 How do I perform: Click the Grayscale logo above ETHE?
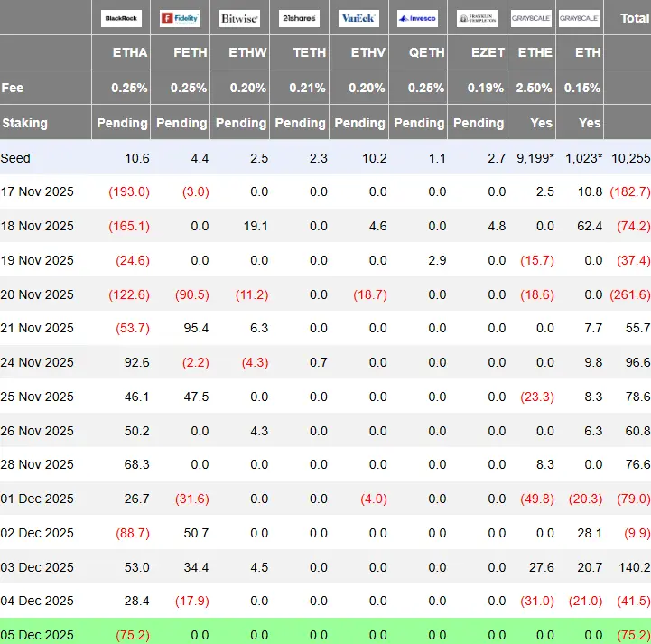[x=531, y=18]
